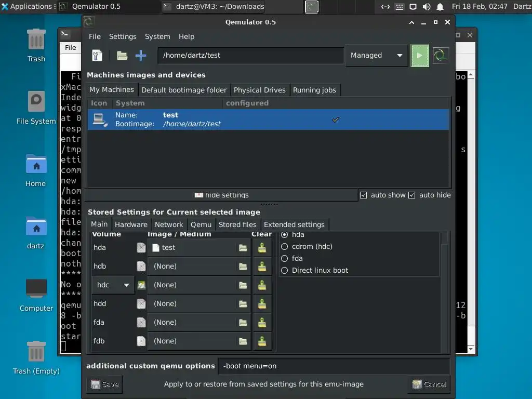Browse image file for hdc row

(x=243, y=285)
